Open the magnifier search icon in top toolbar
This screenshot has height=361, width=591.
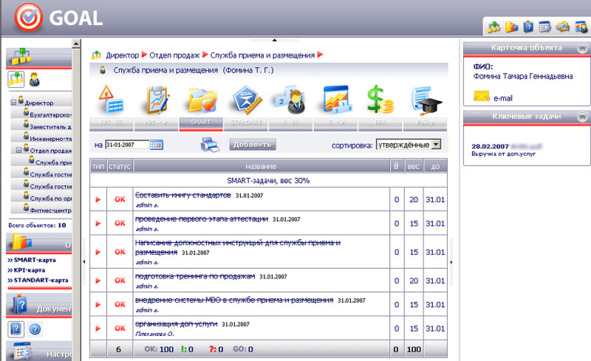coord(562,27)
